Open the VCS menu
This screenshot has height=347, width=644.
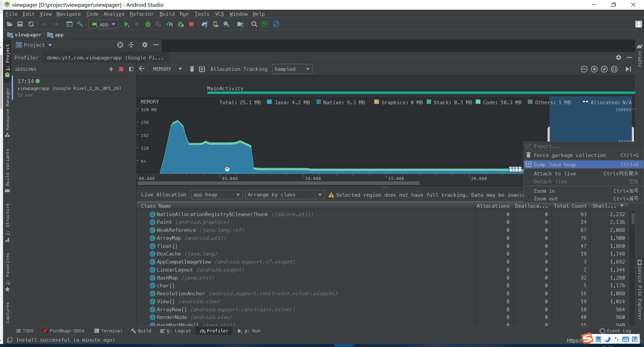pyautogui.click(x=219, y=14)
